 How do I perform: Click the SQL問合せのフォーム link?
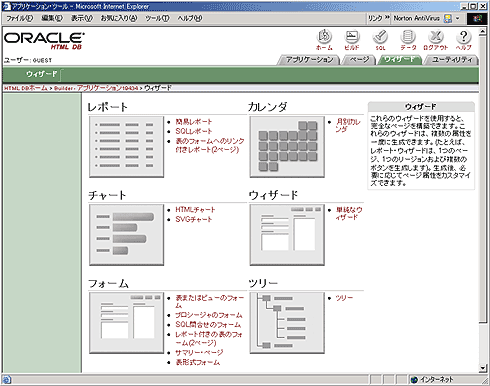coord(208,324)
